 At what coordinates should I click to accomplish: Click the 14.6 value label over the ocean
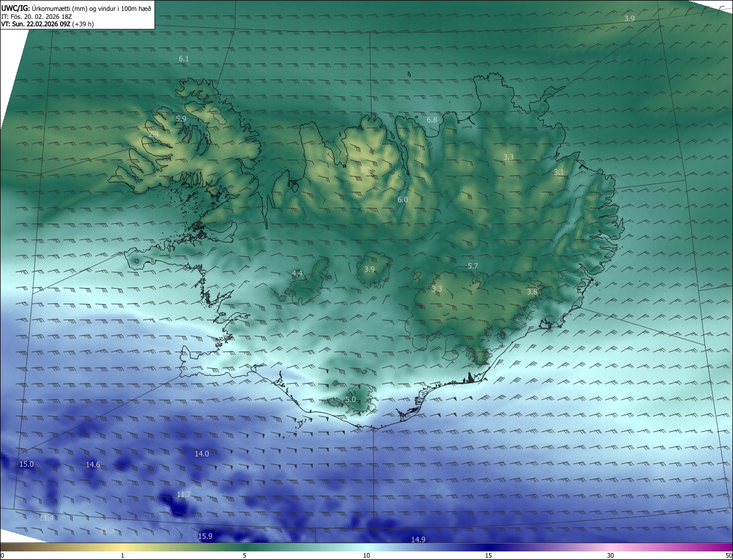(93, 465)
